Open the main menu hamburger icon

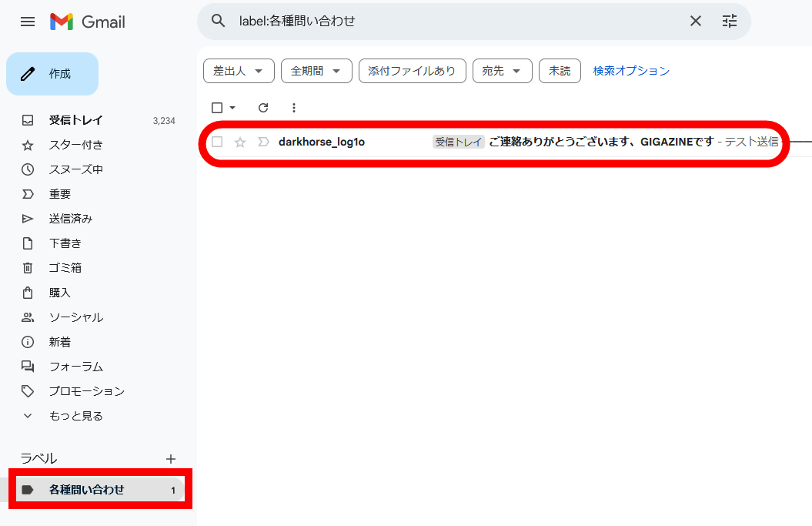pos(28,22)
